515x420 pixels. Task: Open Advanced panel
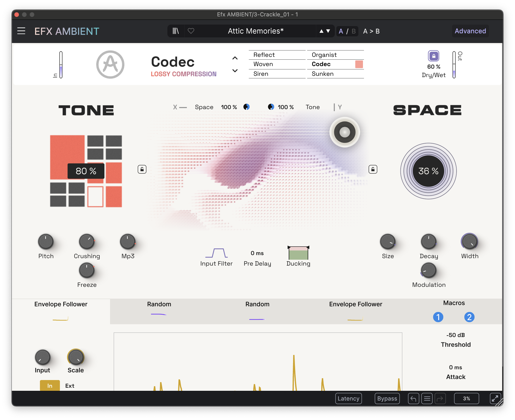click(x=470, y=31)
